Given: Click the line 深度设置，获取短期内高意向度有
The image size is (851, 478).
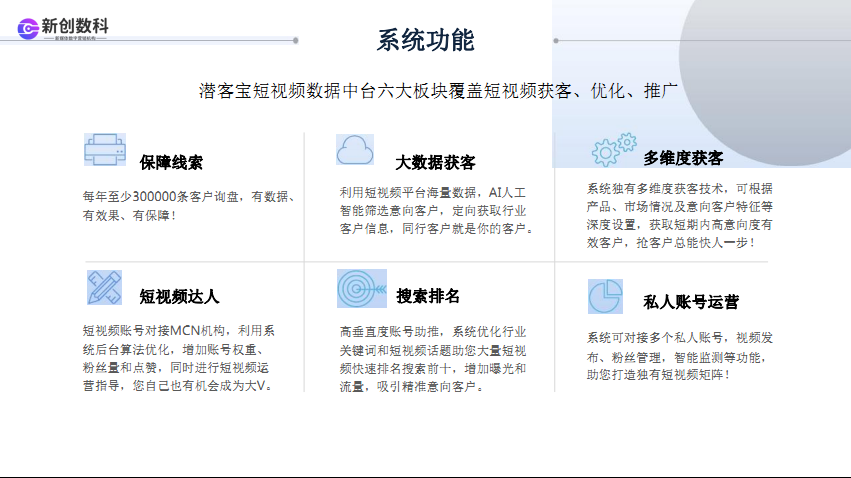Looking at the screenshot, I should [679, 225].
